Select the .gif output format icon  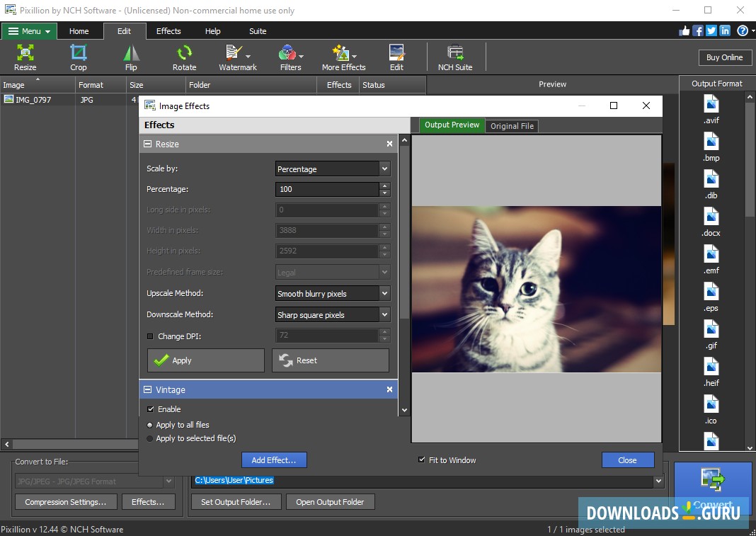pos(710,333)
